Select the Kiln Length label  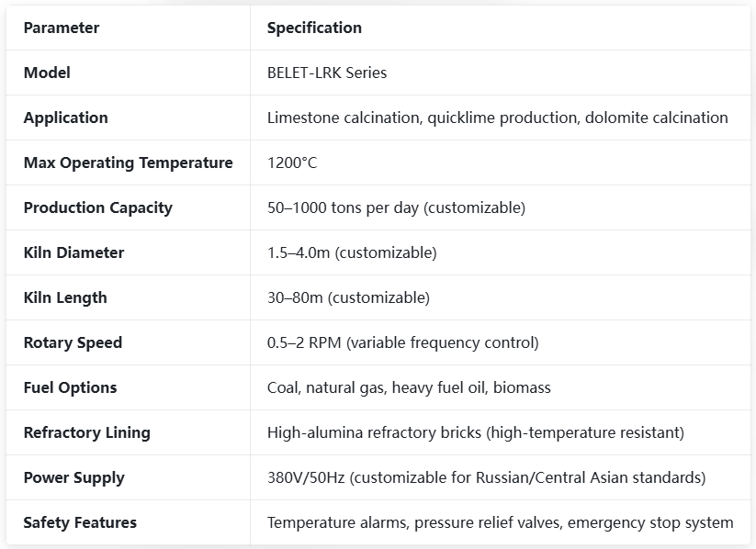(x=65, y=297)
